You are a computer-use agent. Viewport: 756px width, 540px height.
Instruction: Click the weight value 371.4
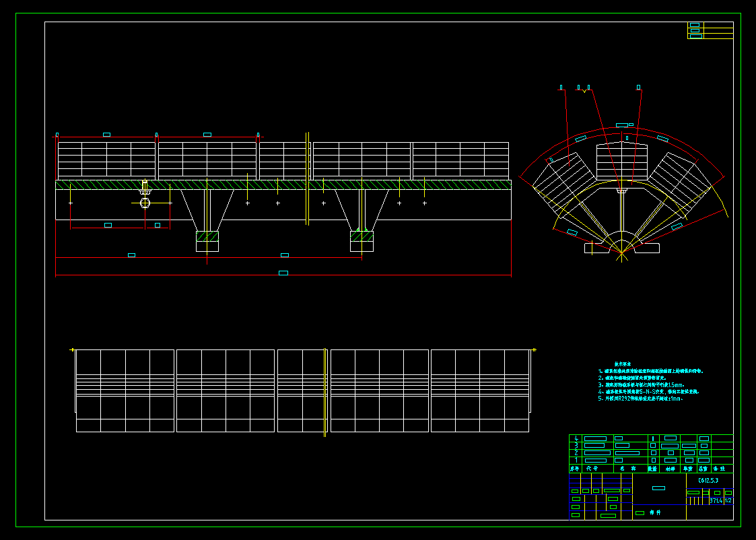click(716, 500)
